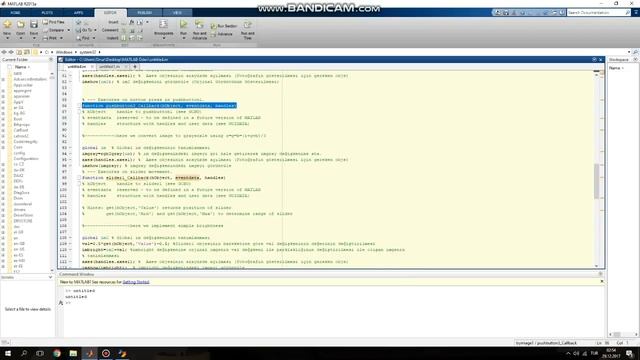Screen dimensions: 640x360
Task: Click the New file star icon
Action: (7, 25)
